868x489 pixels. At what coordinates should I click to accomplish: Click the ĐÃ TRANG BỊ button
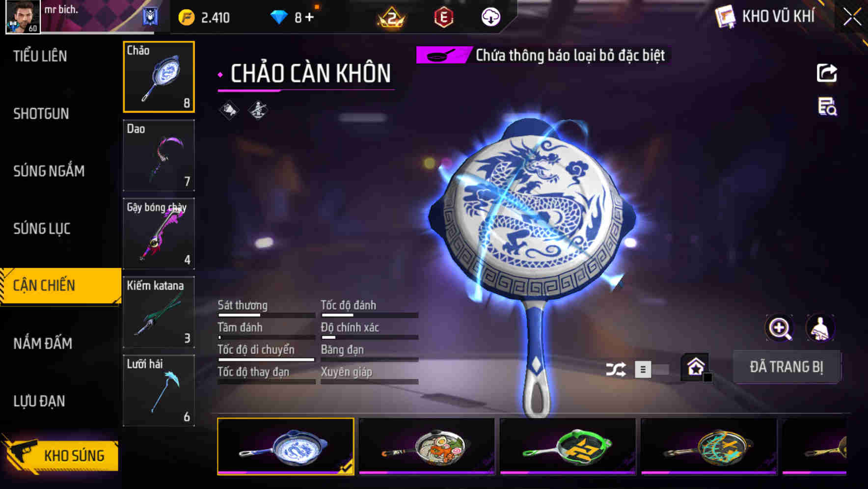787,367
